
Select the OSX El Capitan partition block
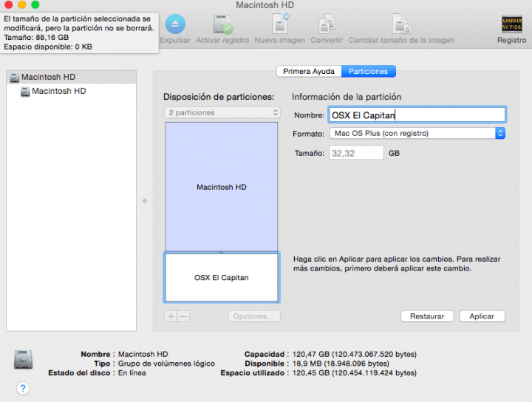pyautogui.click(x=222, y=278)
